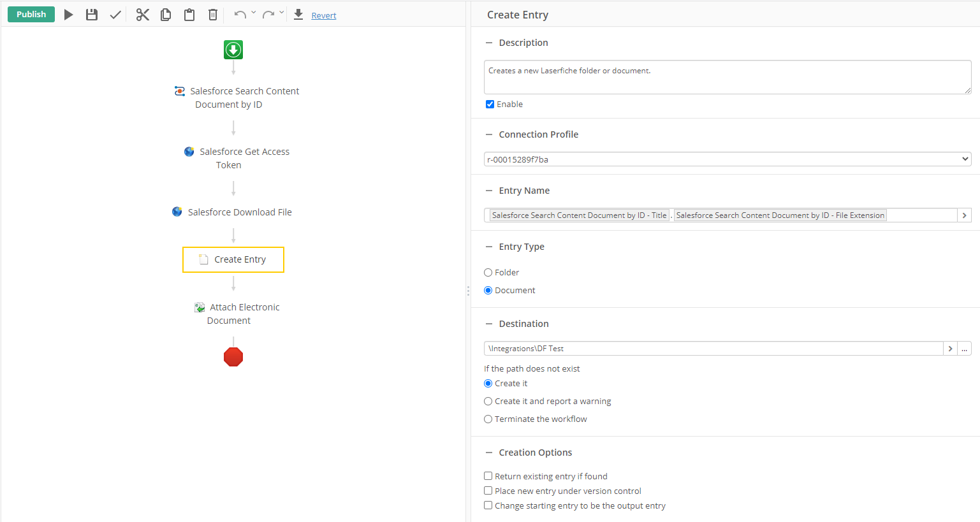980x522 pixels.
Task: Select Create Entry activity document icon
Action: pos(204,259)
